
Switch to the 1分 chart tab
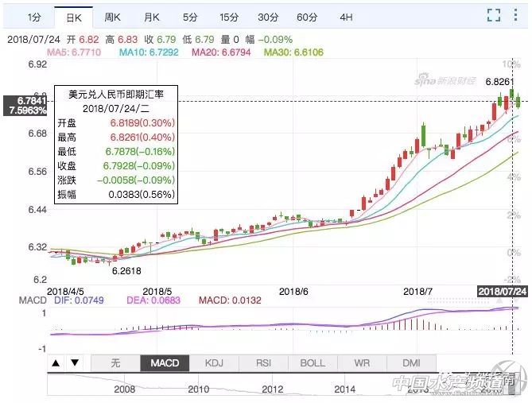point(33,16)
